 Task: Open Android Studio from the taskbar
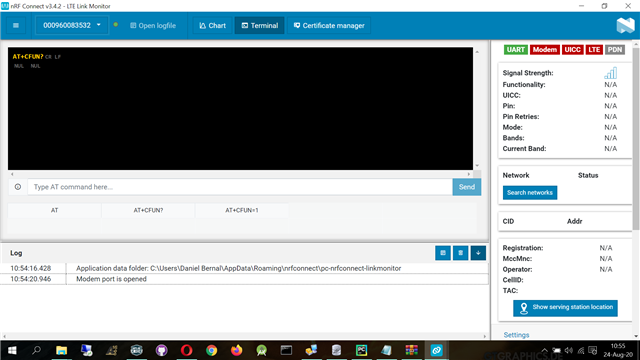tap(262, 350)
